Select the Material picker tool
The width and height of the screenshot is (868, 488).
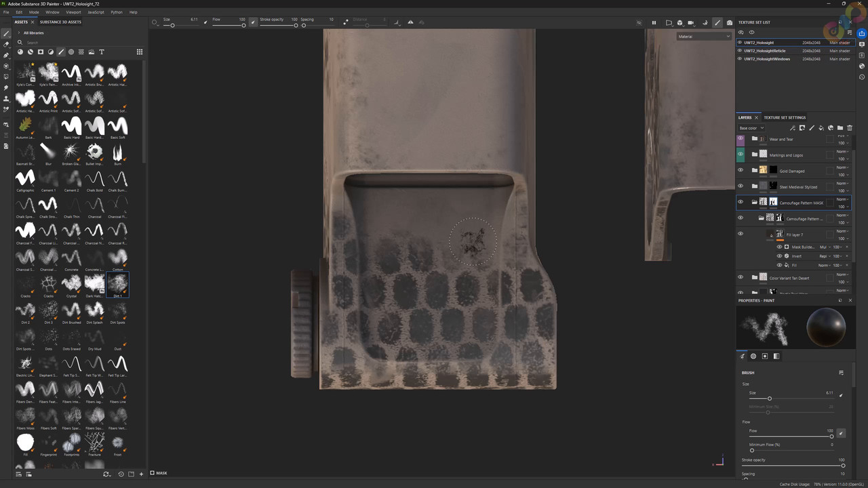6,109
